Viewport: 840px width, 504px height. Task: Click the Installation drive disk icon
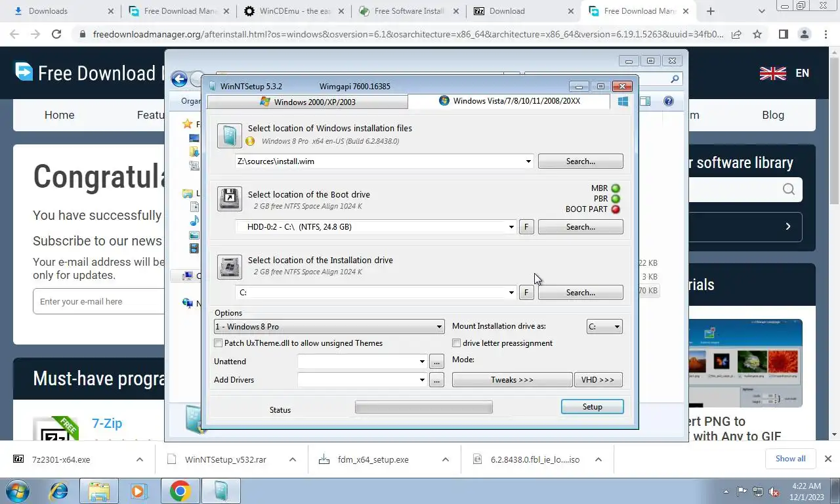(230, 266)
